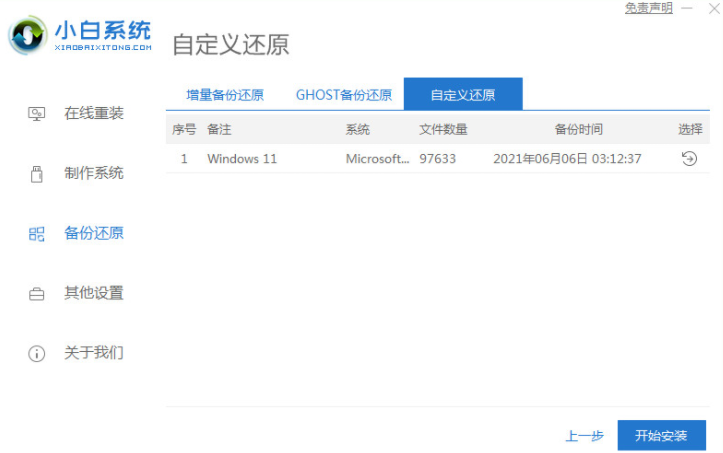Viewport: 723px width, 453px height.
Task: Switch to the GHOST备份还原 tab
Action: (344, 95)
